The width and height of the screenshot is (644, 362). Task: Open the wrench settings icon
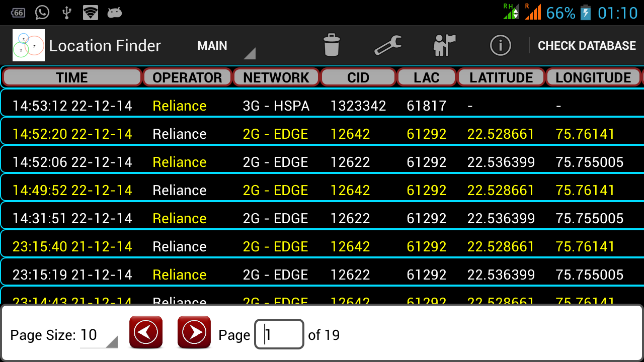click(x=388, y=45)
